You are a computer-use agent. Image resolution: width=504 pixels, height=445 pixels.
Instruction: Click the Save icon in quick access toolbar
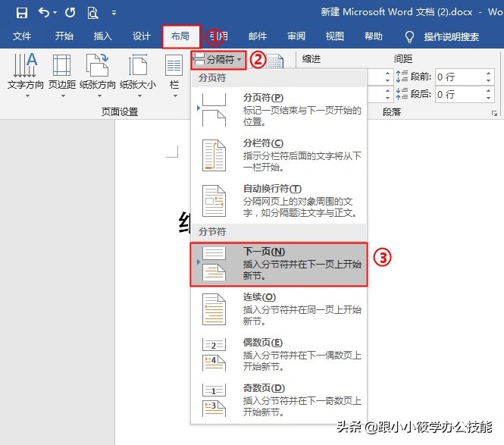point(22,13)
